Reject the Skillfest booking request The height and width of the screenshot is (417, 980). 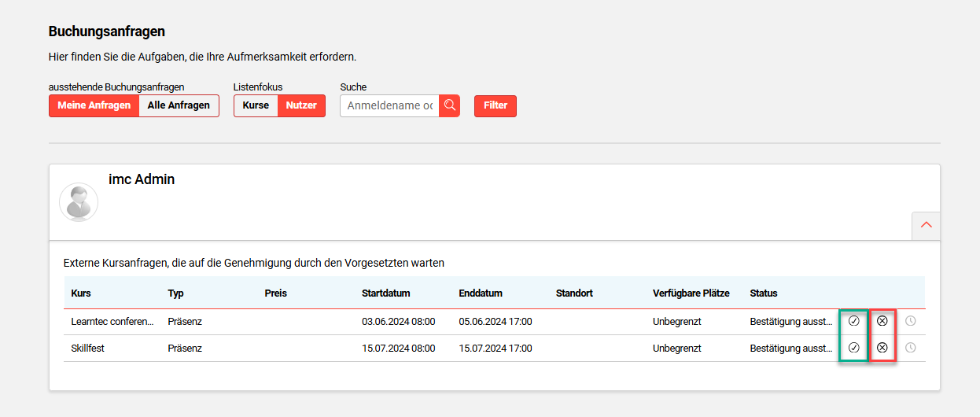tap(882, 348)
